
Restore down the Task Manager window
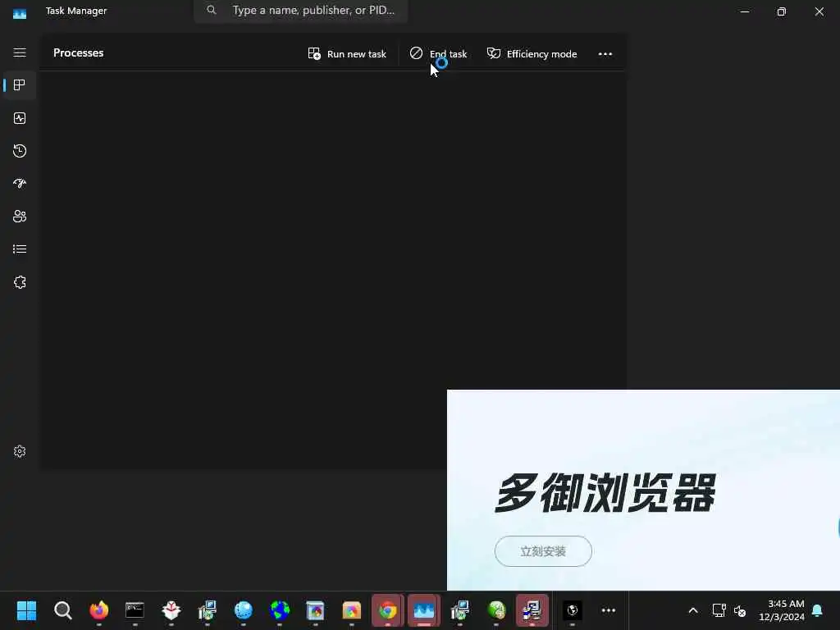tap(782, 11)
